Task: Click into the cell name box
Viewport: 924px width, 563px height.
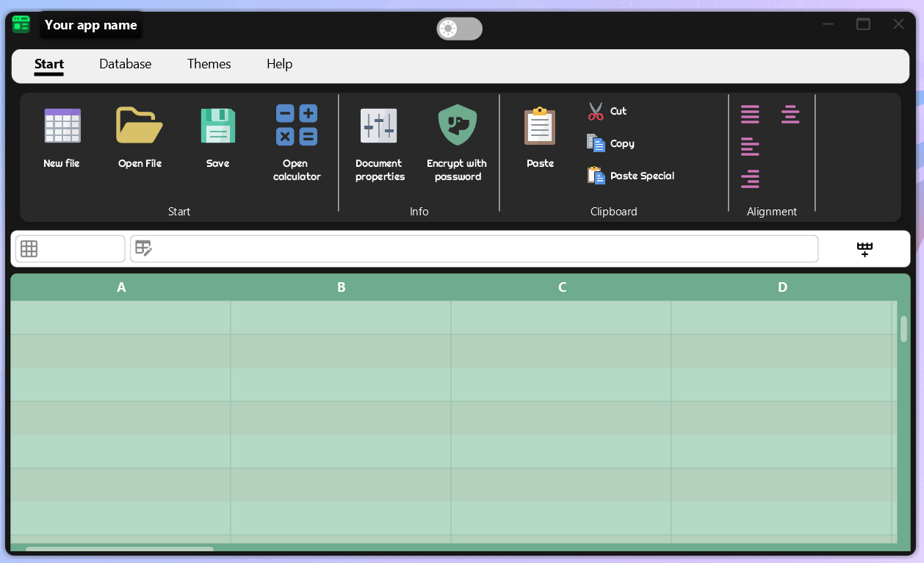Action: [71, 249]
